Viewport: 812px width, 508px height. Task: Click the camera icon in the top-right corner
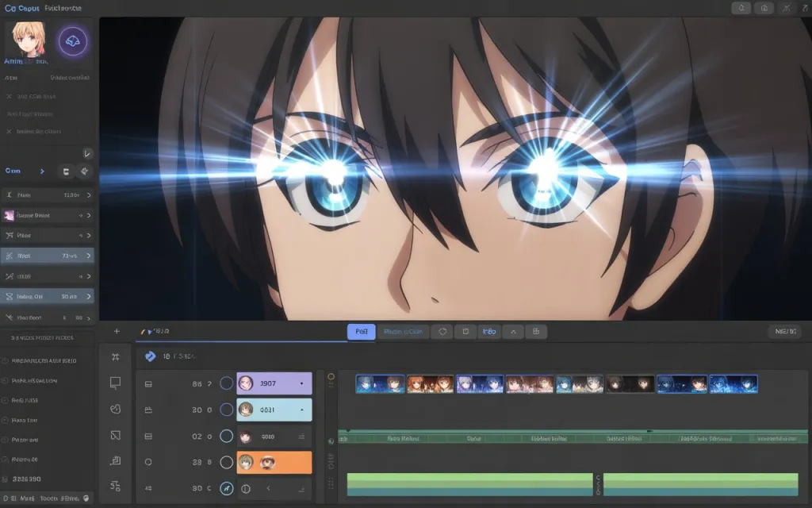coord(764,8)
